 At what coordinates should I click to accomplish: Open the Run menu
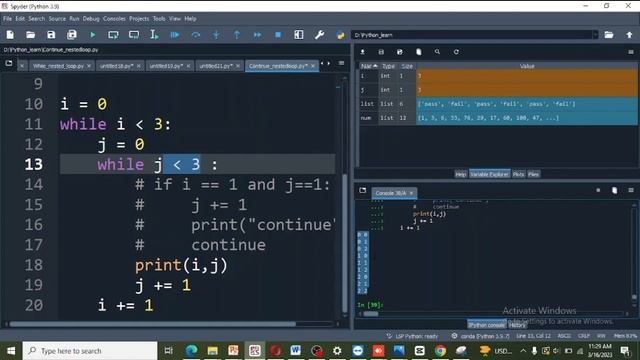74,19
